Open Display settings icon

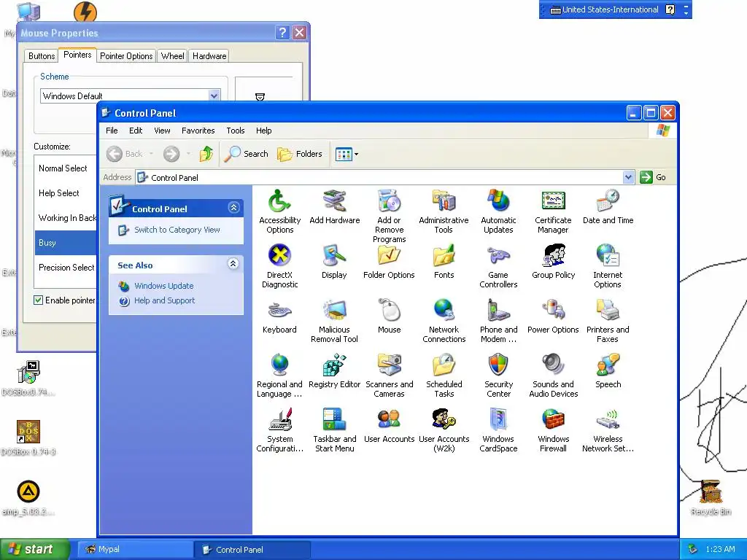coord(334,262)
